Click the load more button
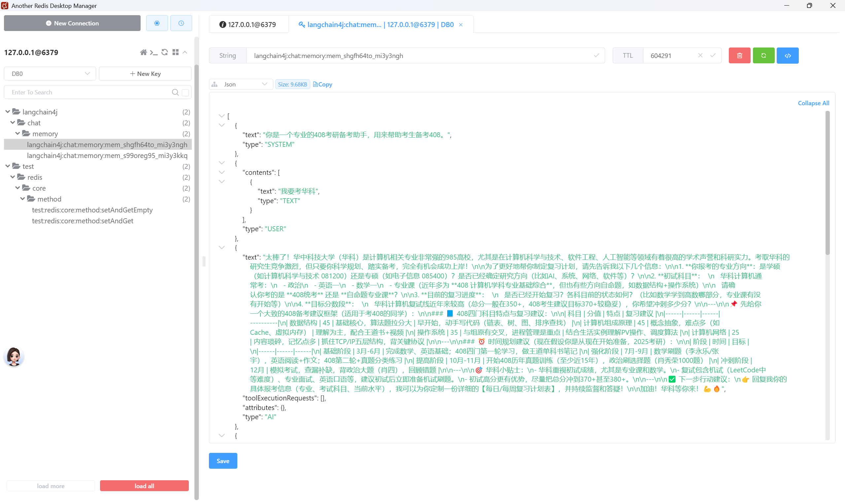The height and width of the screenshot is (504, 845). tap(51, 486)
